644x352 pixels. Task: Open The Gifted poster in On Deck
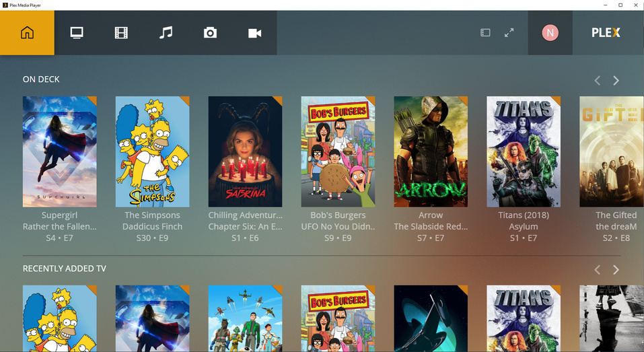pyautogui.click(x=612, y=151)
